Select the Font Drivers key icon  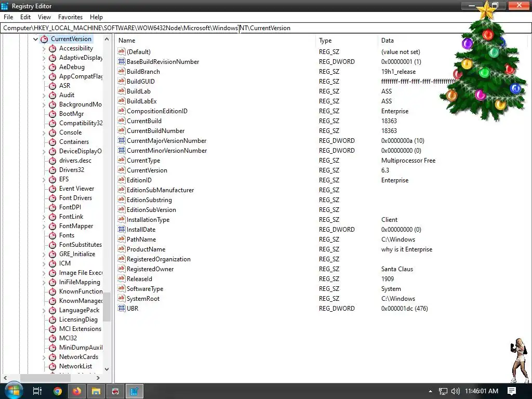point(52,198)
